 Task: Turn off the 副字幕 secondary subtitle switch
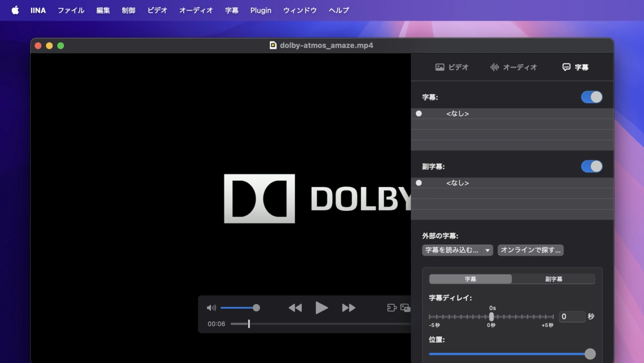(591, 166)
